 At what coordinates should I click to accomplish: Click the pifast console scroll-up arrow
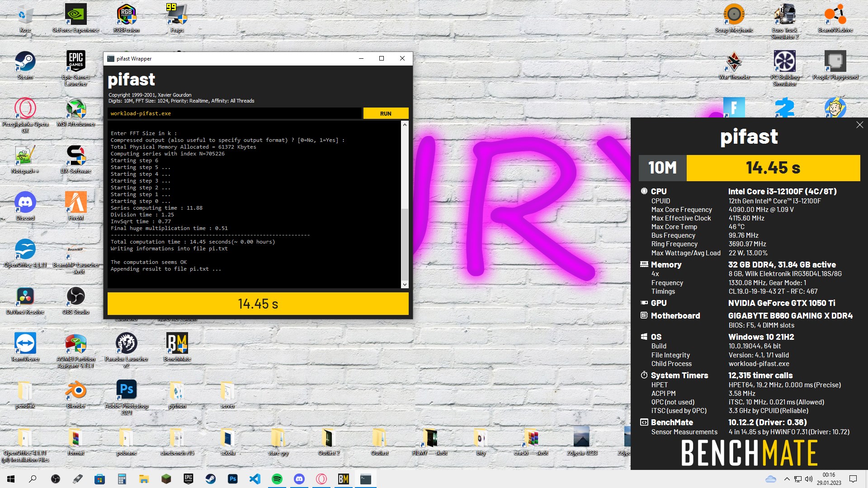click(x=405, y=125)
